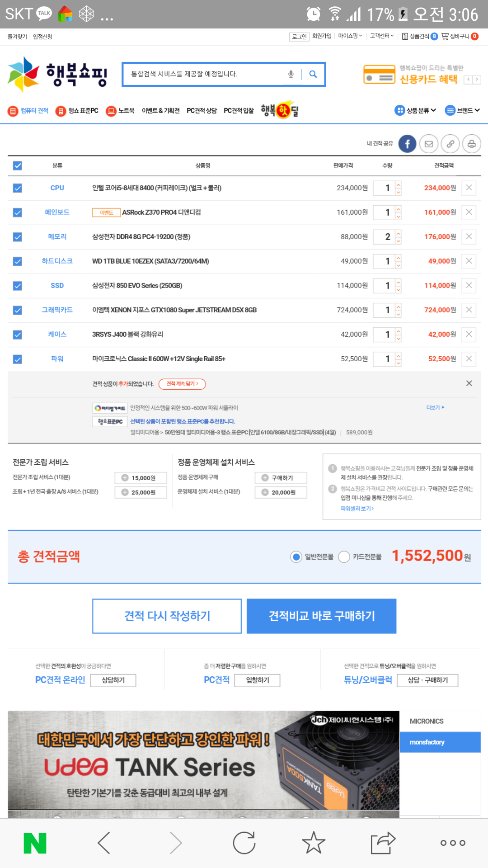Click 견적비교 바로 구매하기 button
This screenshot has height=868, width=488.
tap(322, 616)
